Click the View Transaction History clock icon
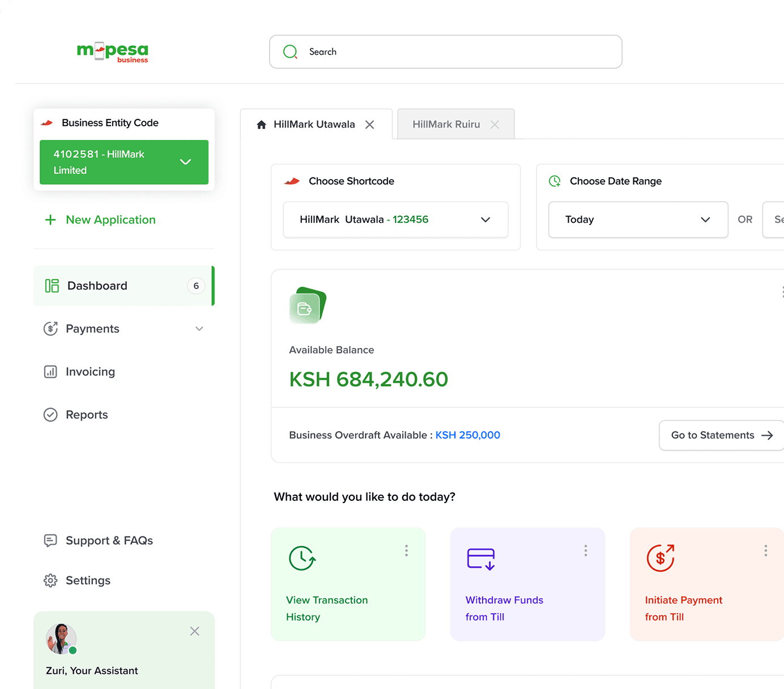Screen dimensions: 784x689 302,558
